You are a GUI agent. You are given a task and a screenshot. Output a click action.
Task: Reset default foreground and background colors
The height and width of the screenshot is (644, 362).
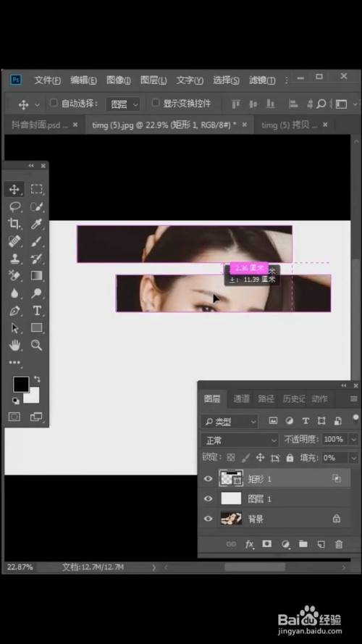[15, 401]
